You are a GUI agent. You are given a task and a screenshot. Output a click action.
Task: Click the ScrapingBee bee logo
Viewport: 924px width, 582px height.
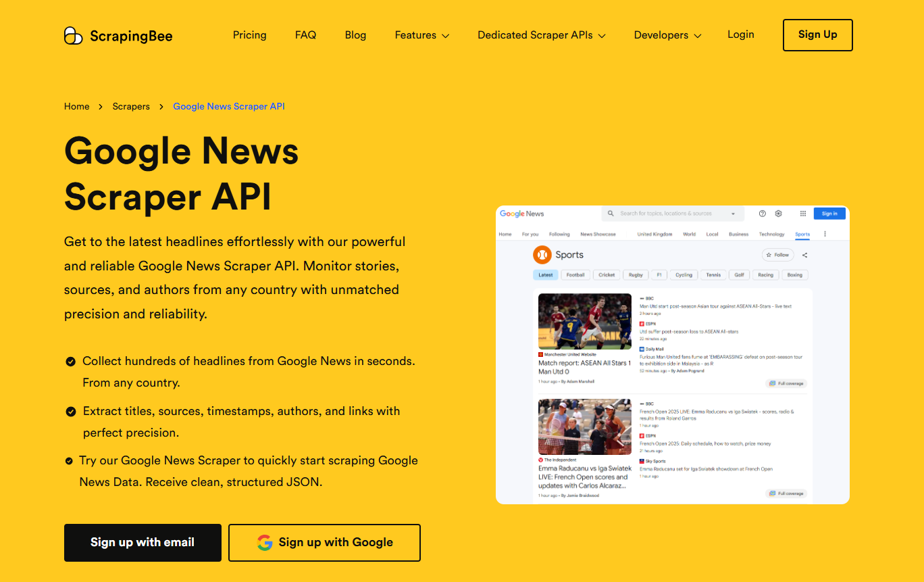(x=73, y=35)
